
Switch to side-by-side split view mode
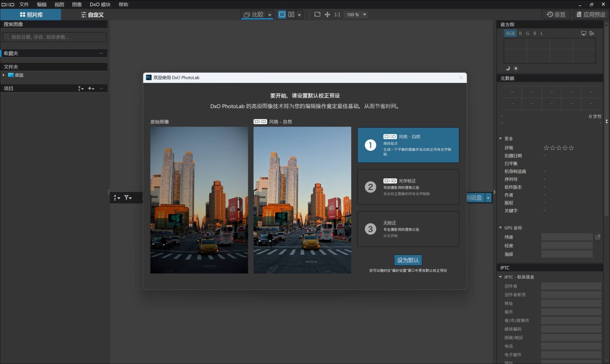pos(291,14)
